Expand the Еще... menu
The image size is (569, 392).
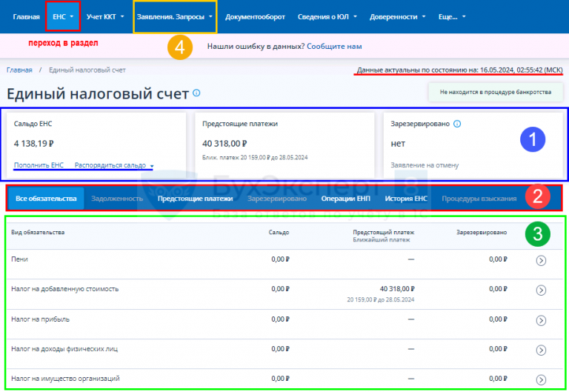pos(452,17)
